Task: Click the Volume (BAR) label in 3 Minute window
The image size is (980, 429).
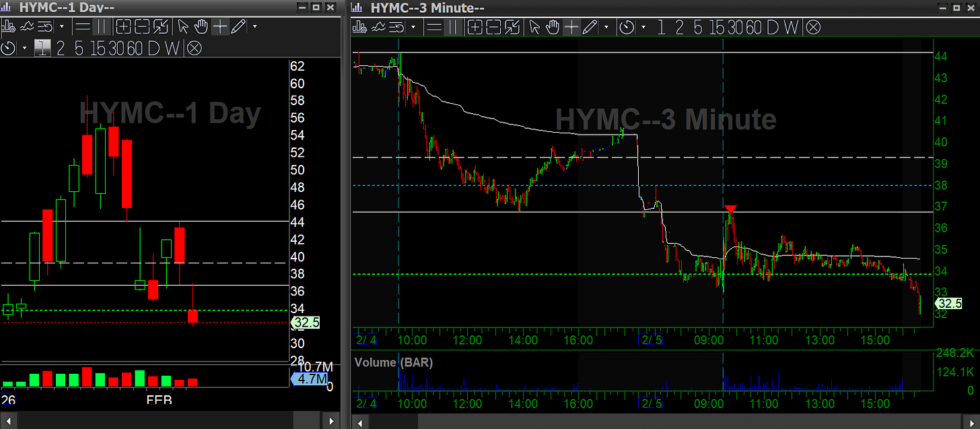Action: pos(394,362)
